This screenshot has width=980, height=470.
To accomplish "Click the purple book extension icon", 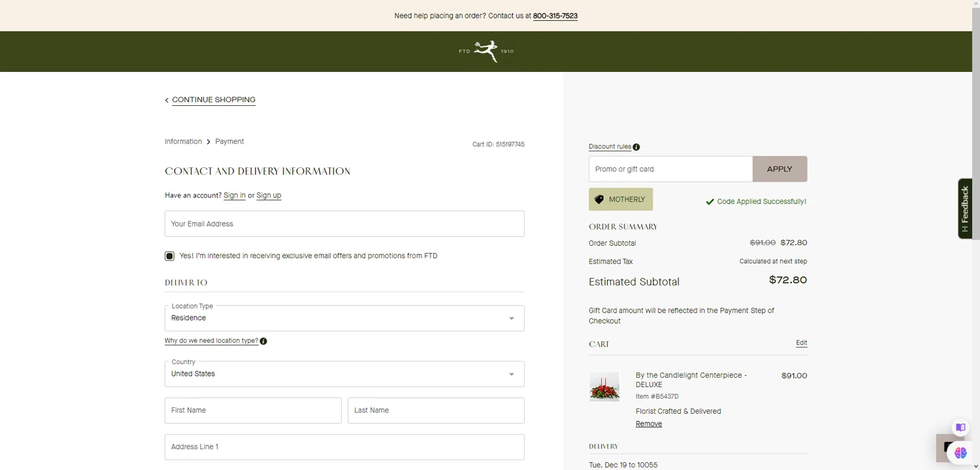I will coord(960,428).
